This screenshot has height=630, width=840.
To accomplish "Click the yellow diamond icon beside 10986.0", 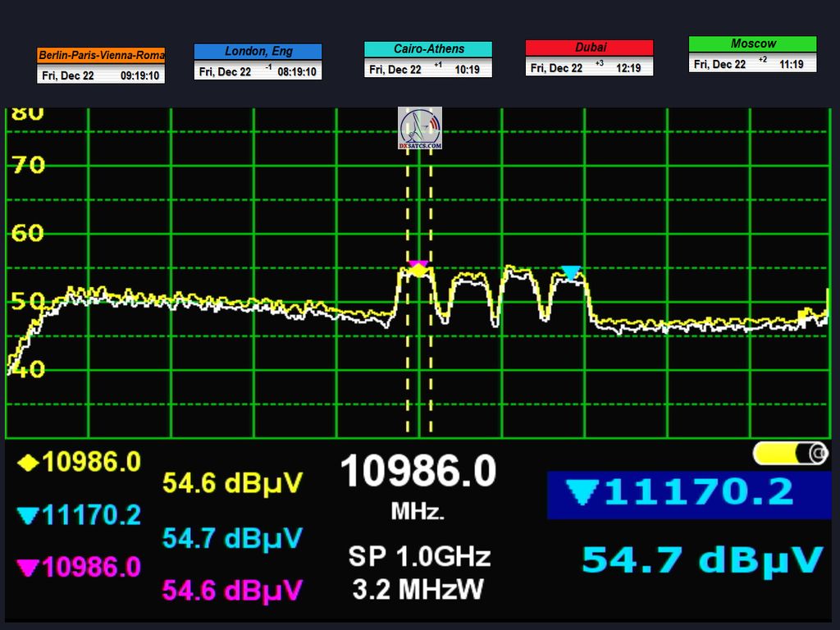I will [x=28, y=463].
